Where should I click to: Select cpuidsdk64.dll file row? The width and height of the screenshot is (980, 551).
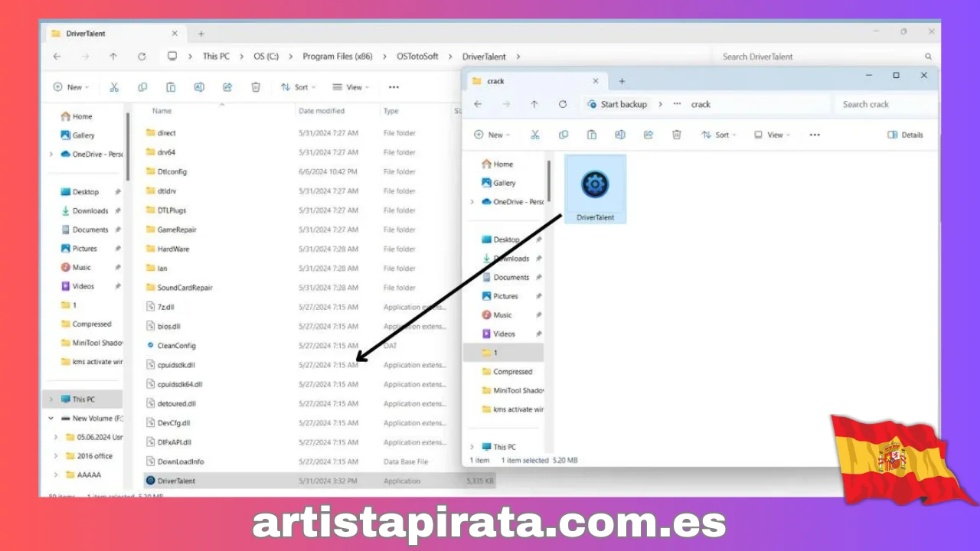pos(302,384)
